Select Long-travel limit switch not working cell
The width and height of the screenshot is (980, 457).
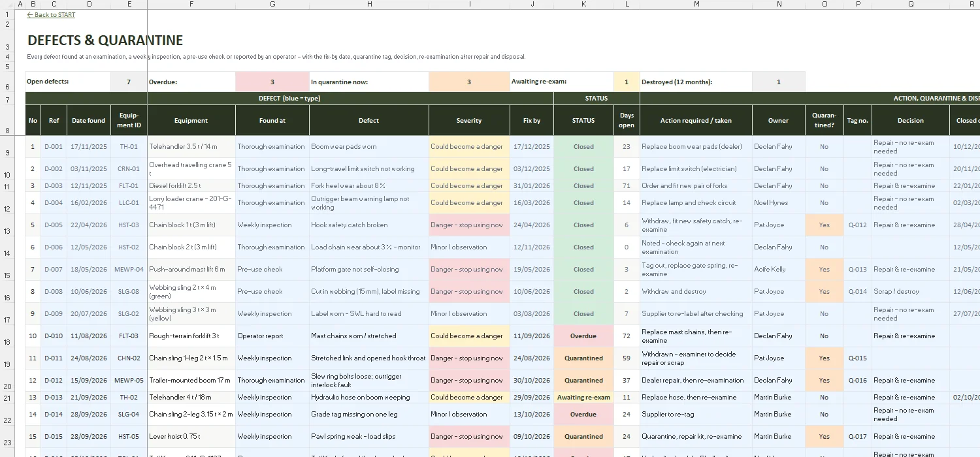coord(369,169)
